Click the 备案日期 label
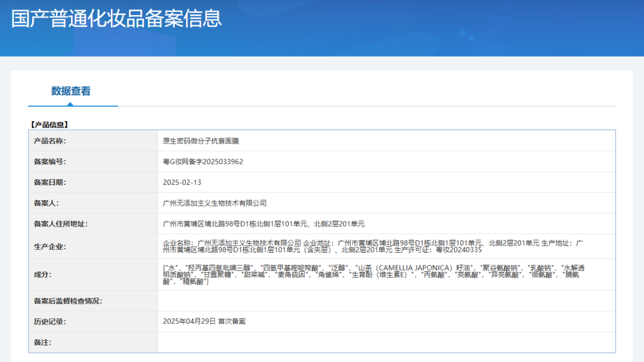644x362 pixels. pos(49,182)
